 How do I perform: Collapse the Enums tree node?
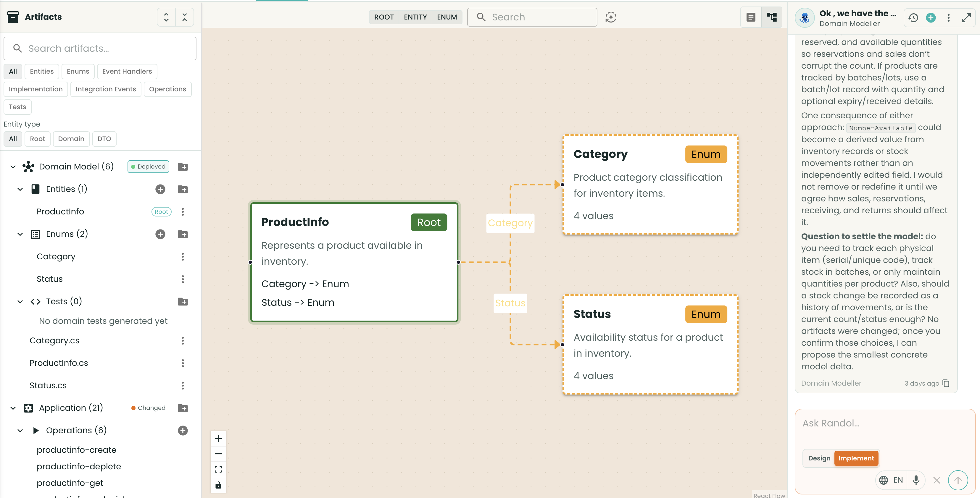coord(20,234)
